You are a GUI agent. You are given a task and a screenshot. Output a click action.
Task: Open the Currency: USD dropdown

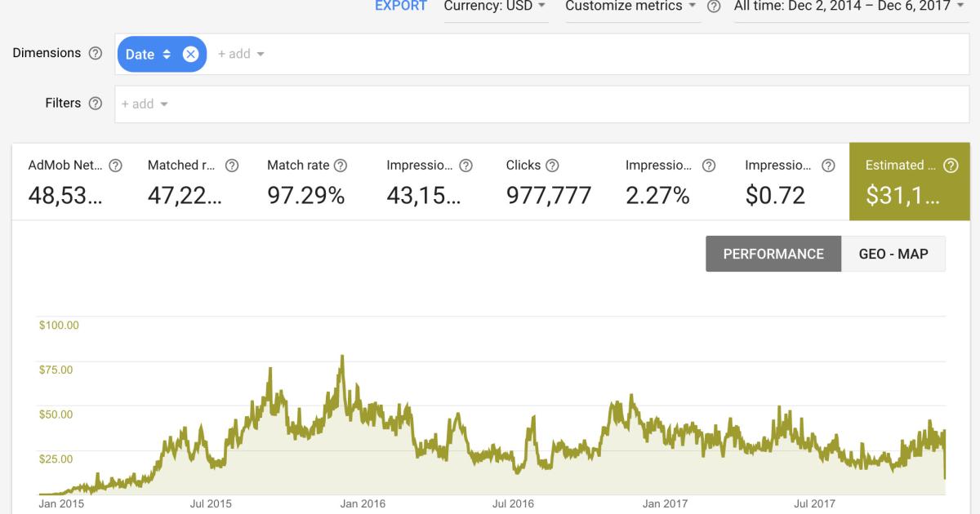pos(495,7)
